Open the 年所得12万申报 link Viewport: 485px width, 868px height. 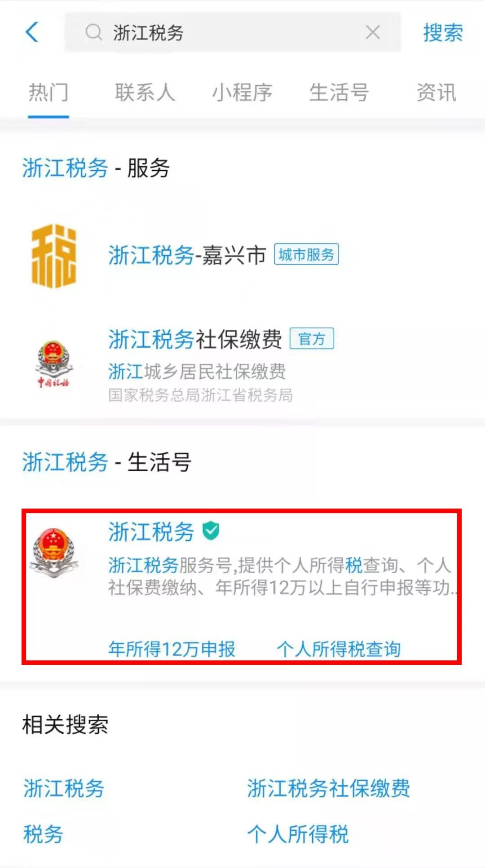[172, 649]
